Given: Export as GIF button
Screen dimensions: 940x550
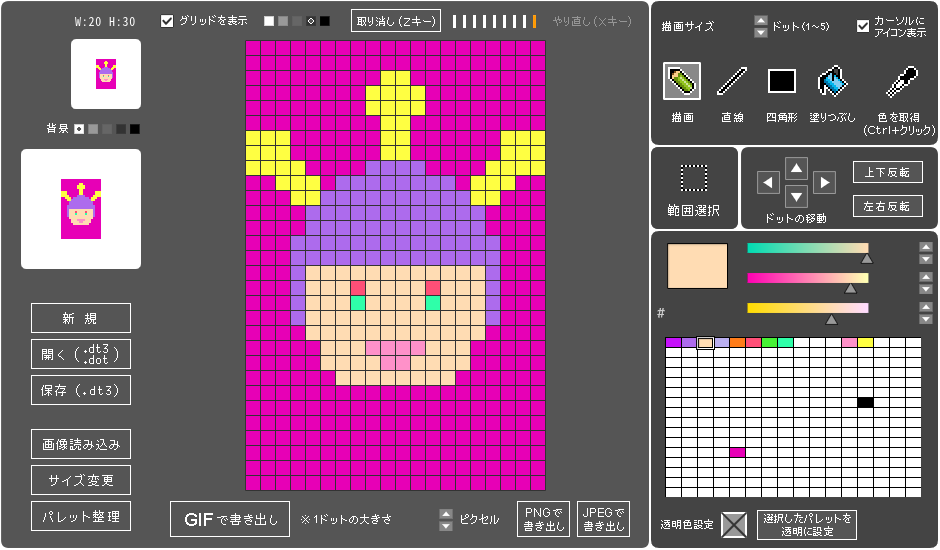Looking at the screenshot, I should [230, 519].
